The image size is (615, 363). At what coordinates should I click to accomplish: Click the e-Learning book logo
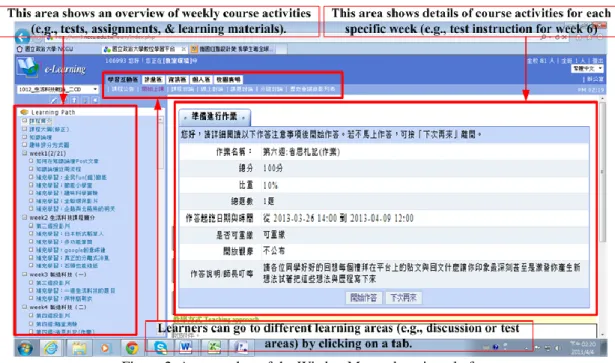coord(27,67)
